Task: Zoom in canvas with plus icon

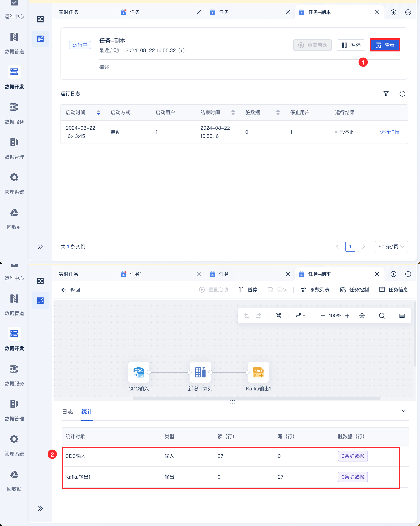Action: pos(347,316)
